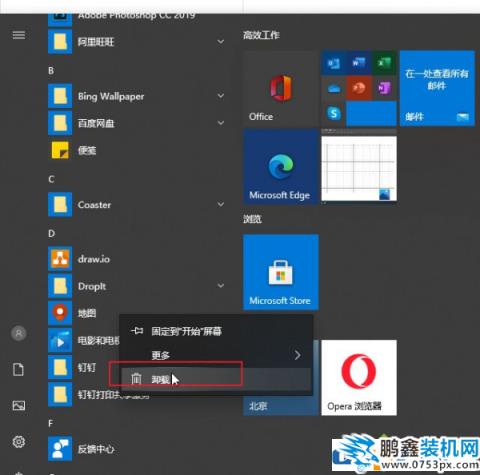
Task: Click the 浏览 group title
Action: pyautogui.click(x=252, y=219)
